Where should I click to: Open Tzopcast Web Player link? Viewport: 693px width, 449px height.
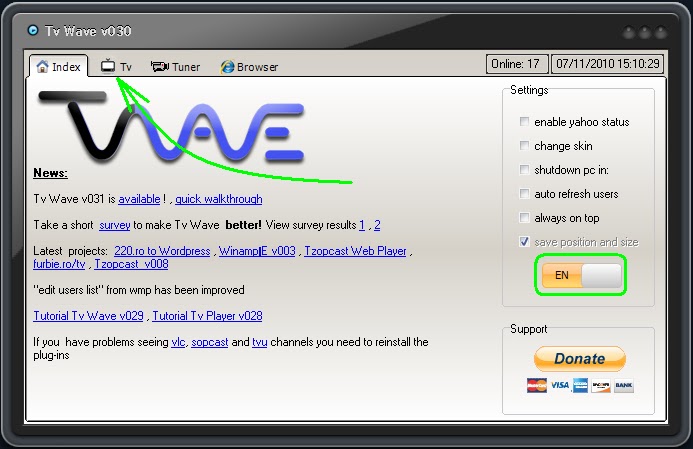(x=355, y=251)
